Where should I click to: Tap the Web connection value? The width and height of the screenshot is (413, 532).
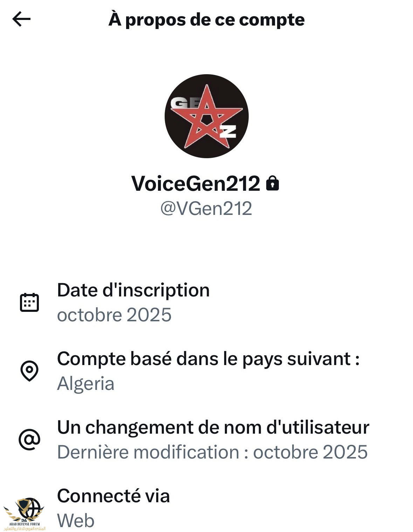click(x=76, y=520)
